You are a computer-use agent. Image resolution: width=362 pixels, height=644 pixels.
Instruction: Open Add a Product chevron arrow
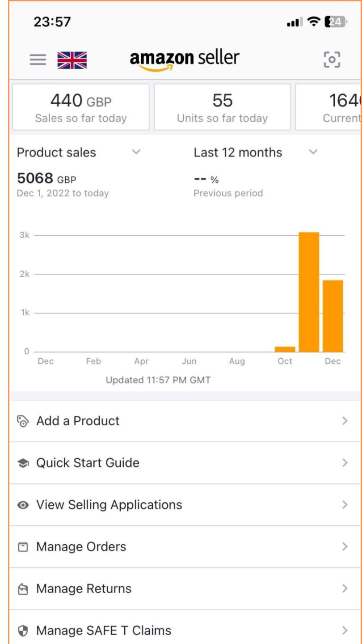coord(345,421)
